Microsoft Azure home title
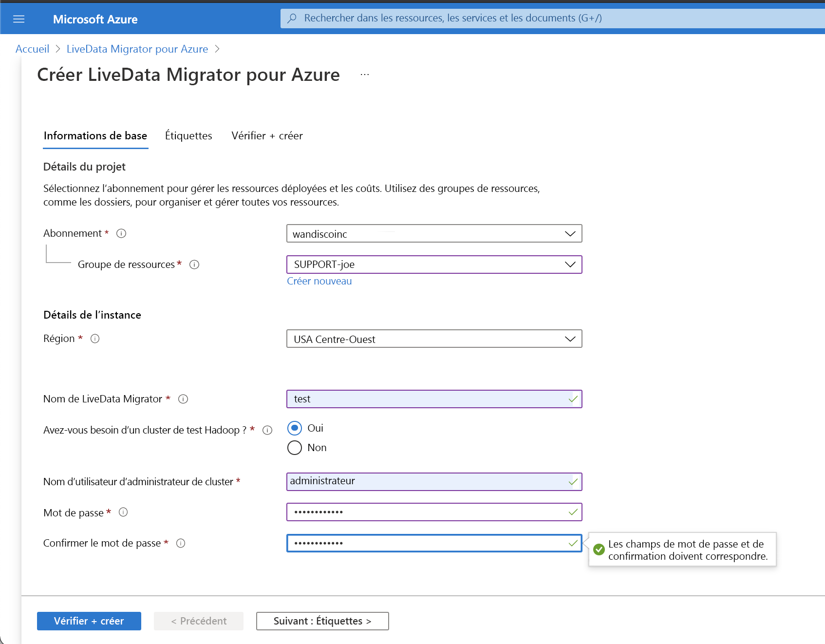825x644 pixels. (x=95, y=19)
